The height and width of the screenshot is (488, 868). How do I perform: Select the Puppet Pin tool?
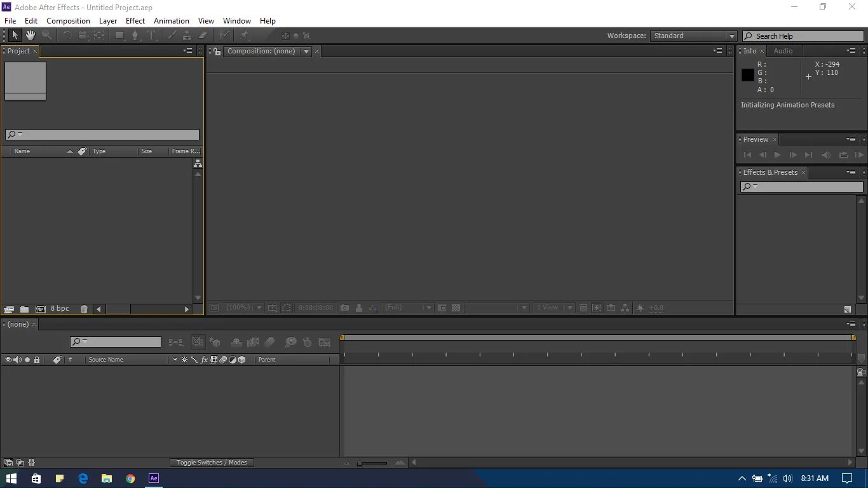click(x=245, y=36)
